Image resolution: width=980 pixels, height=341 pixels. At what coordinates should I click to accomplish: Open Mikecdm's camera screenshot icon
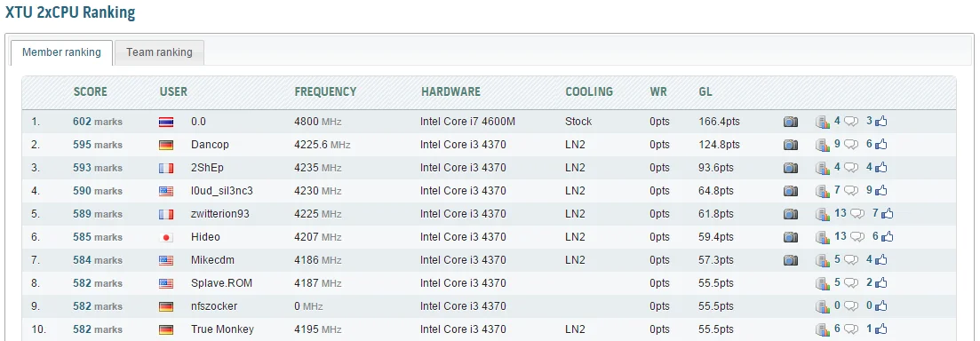tap(791, 260)
